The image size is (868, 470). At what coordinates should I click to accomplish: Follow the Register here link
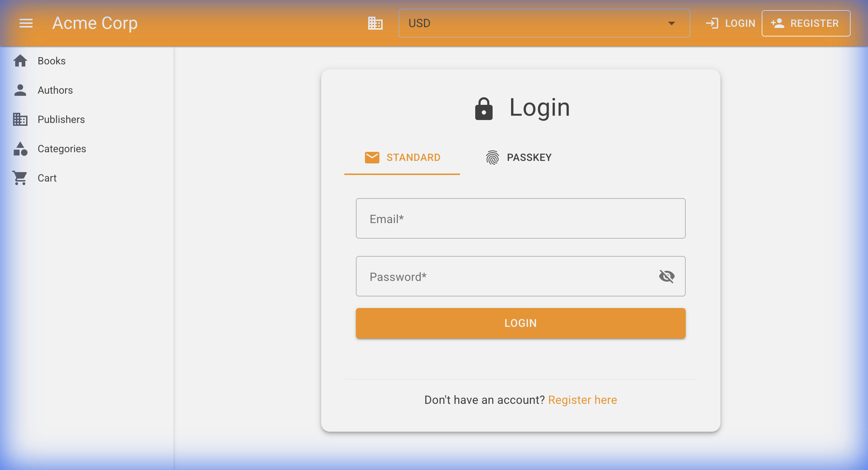click(x=582, y=400)
